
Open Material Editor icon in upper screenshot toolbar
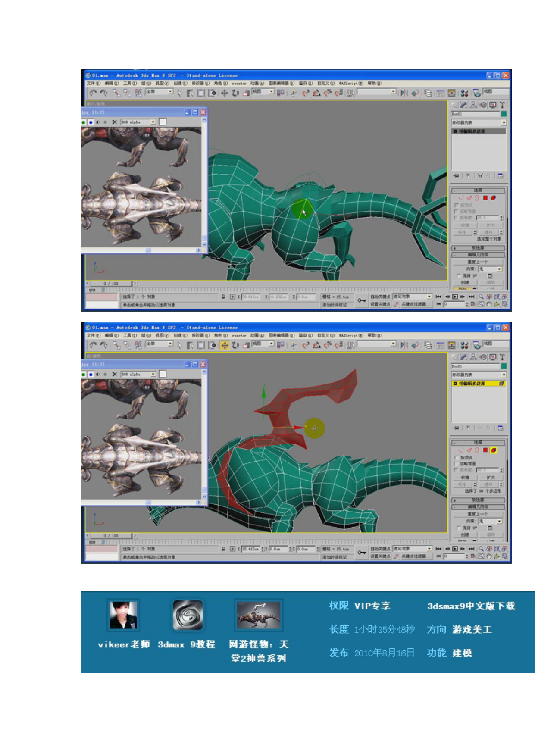coord(464,93)
